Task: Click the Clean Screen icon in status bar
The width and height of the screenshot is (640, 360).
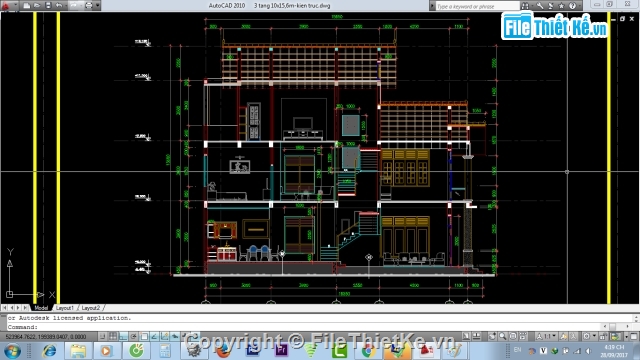Action: tap(633, 336)
